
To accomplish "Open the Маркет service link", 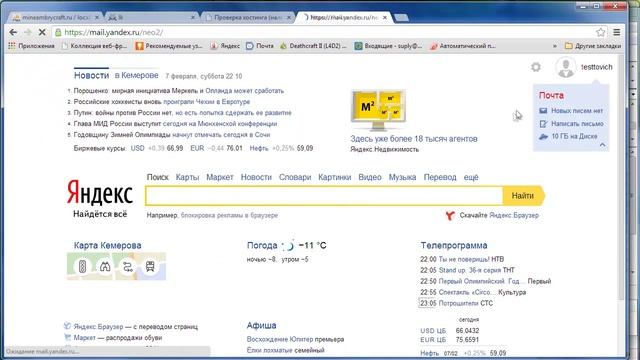I will (x=220, y=177).
